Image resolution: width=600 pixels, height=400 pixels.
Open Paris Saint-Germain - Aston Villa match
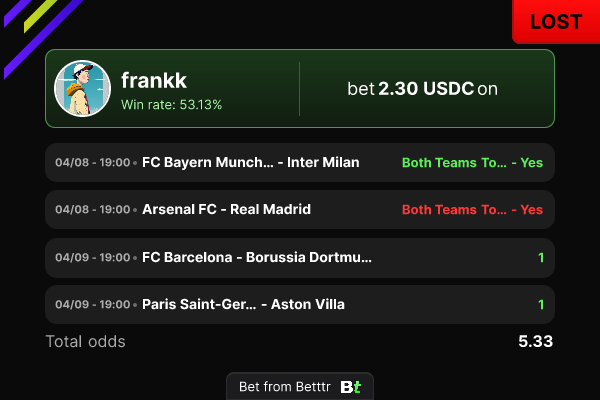[x=243, y=304]
